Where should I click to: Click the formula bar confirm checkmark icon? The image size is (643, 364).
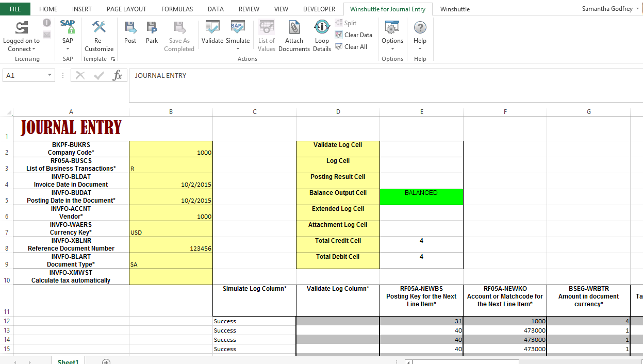(x=99, y=75)
